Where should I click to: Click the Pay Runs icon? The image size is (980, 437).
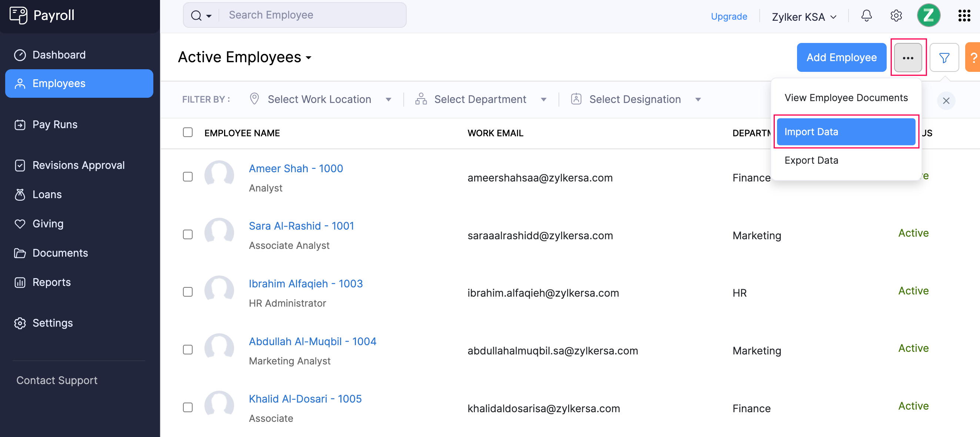[x=20, y=125]
